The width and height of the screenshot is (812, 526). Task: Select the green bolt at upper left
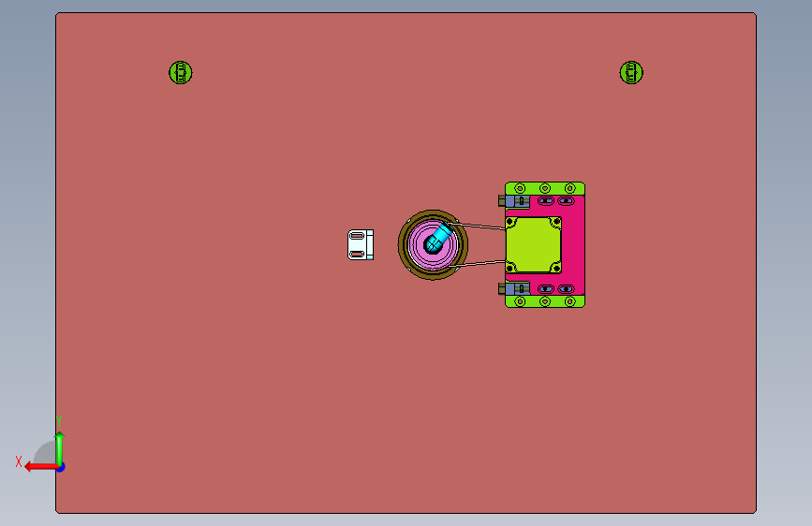tap(180, 72)
